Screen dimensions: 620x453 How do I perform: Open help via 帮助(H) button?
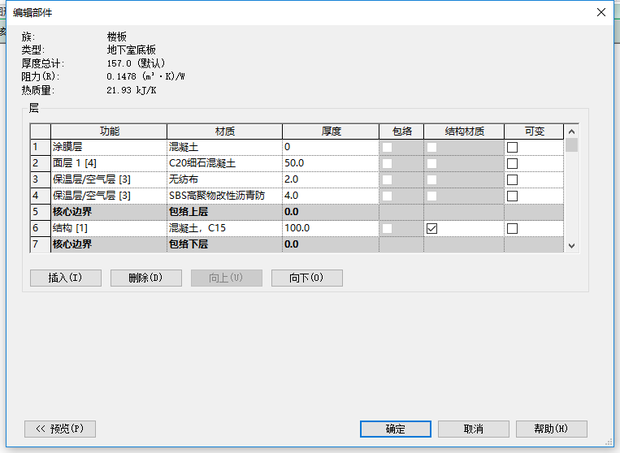pyautogui.click(x=551, y=429)
